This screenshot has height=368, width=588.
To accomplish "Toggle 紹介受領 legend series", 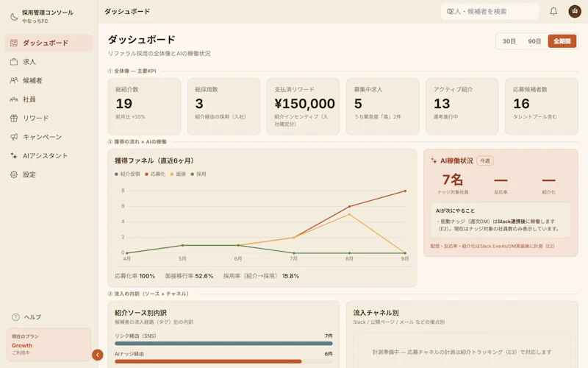I will [x=127, y=174].
